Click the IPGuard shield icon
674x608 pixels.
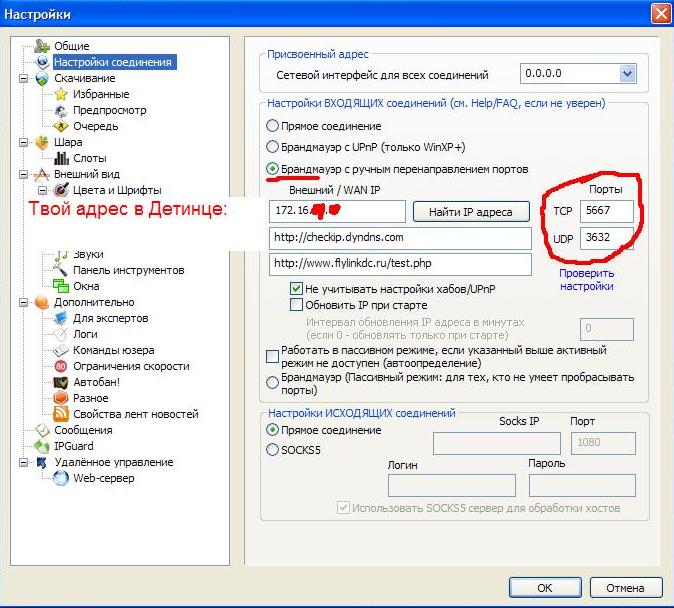[42, 446]
